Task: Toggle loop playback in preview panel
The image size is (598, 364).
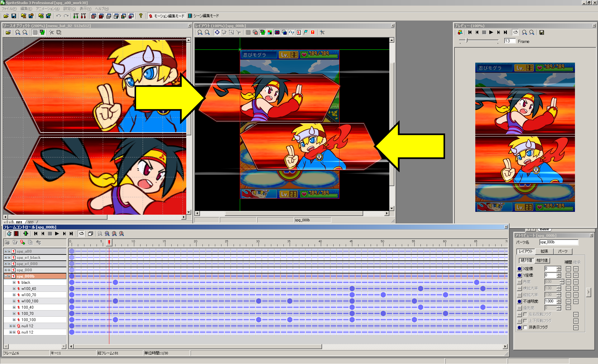Action: tap(515, 32)
